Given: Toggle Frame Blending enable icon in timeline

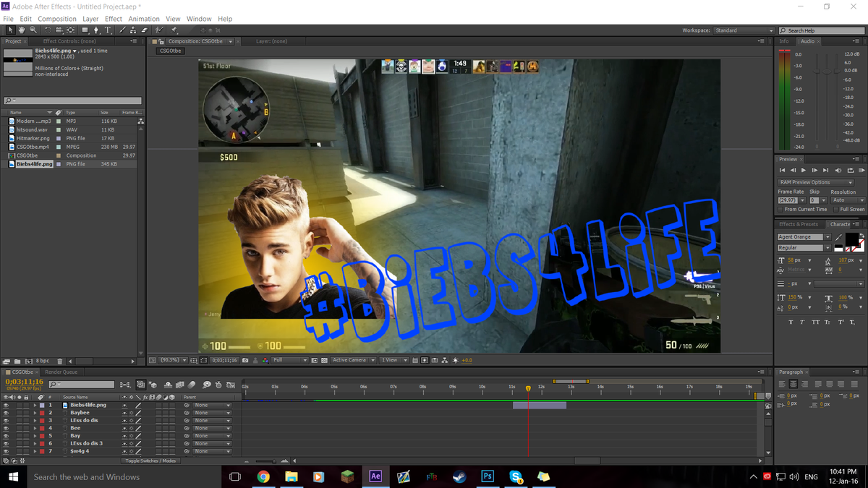Looking at the screenshot, I should tap(181, 385).
